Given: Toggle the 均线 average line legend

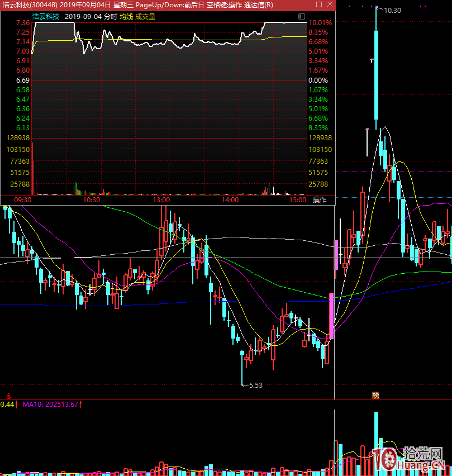Looking at the screenshot, I should [x=126, y=17].
